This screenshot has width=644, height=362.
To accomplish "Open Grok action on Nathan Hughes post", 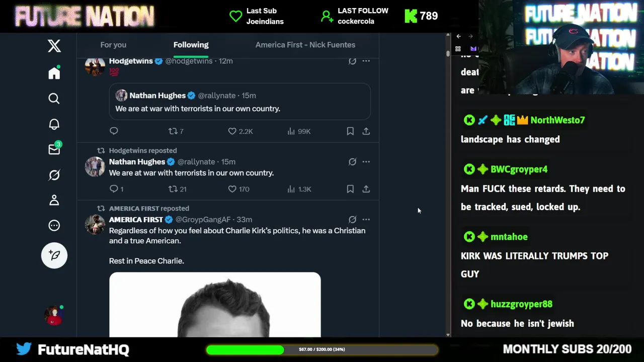I will point(352,162).
